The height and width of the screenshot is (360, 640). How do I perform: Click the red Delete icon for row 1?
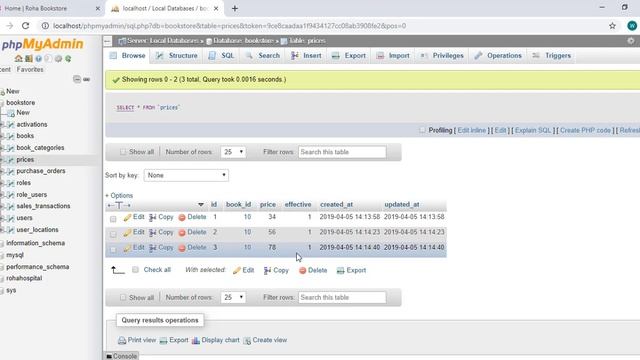pos(182,218)
